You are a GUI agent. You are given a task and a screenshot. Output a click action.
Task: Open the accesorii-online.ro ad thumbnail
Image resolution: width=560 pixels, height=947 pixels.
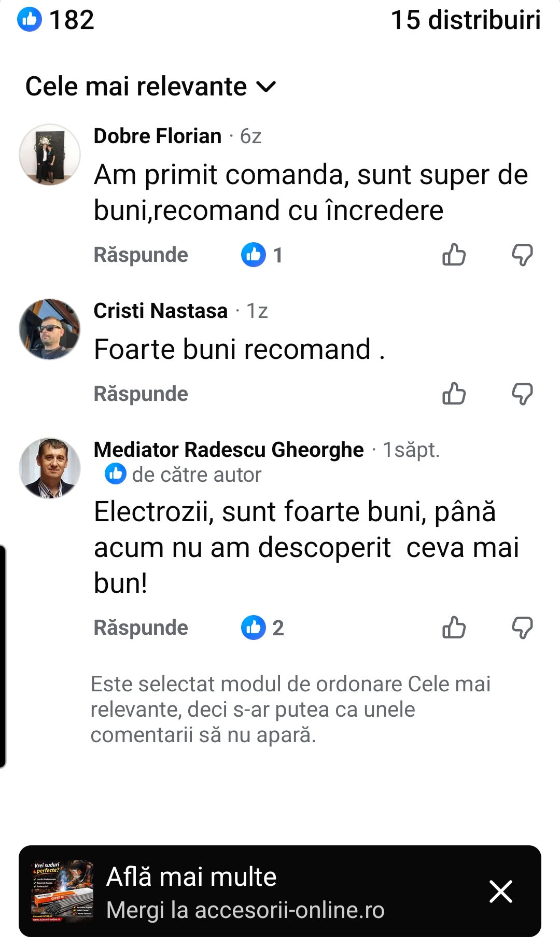click(63, 891)
